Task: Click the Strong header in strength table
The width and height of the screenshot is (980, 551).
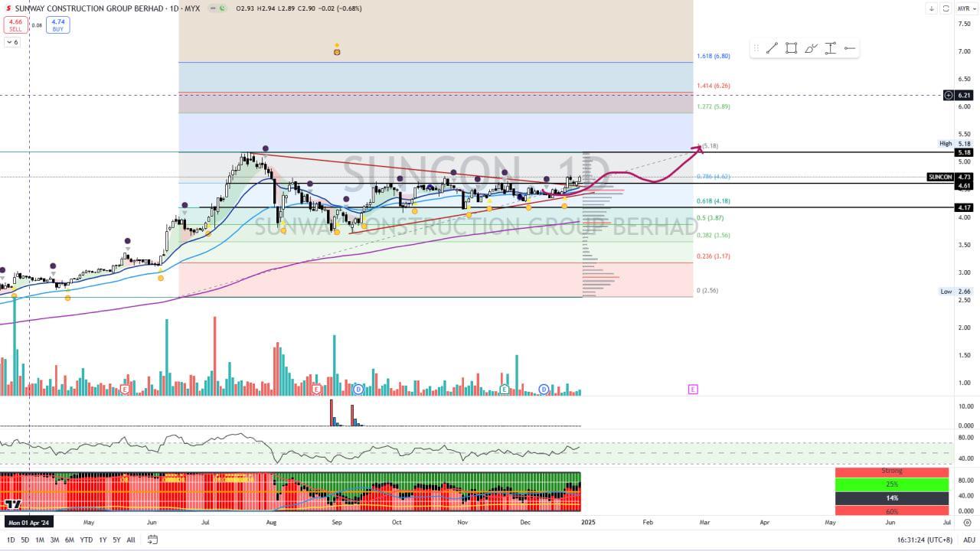Action: coord(892,471)
